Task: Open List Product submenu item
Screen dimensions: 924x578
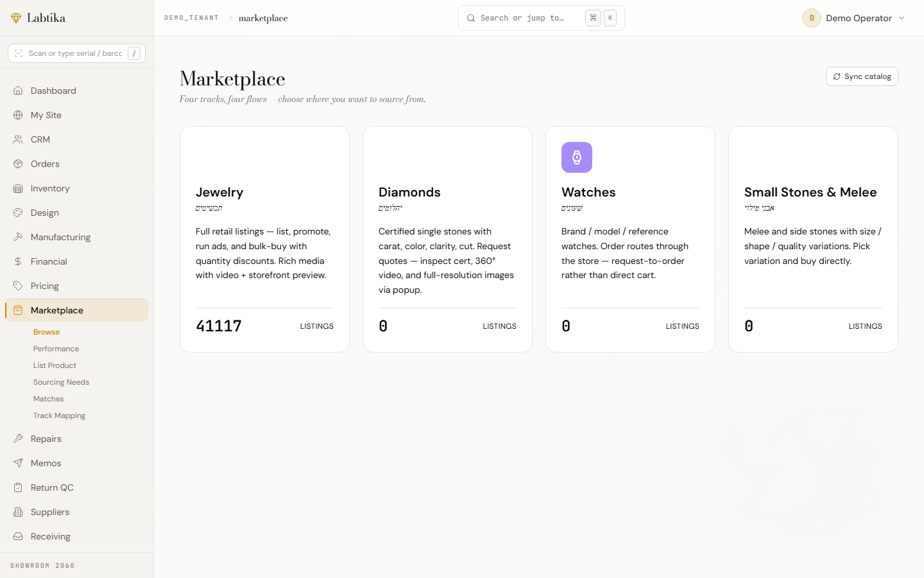Action: tap(55, 365)
